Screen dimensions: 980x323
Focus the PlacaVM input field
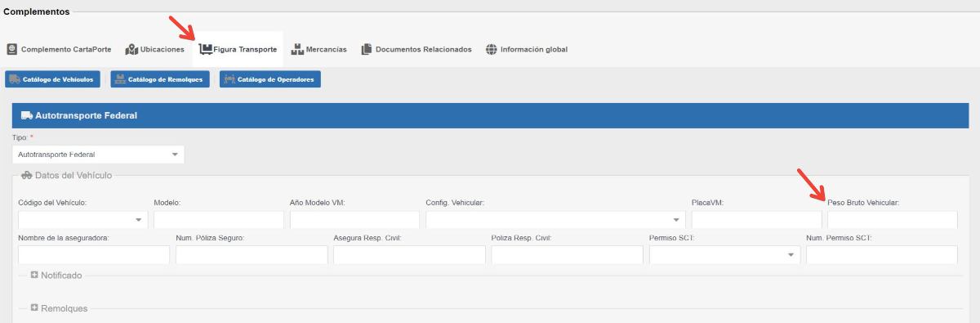(x=756, y=219)
